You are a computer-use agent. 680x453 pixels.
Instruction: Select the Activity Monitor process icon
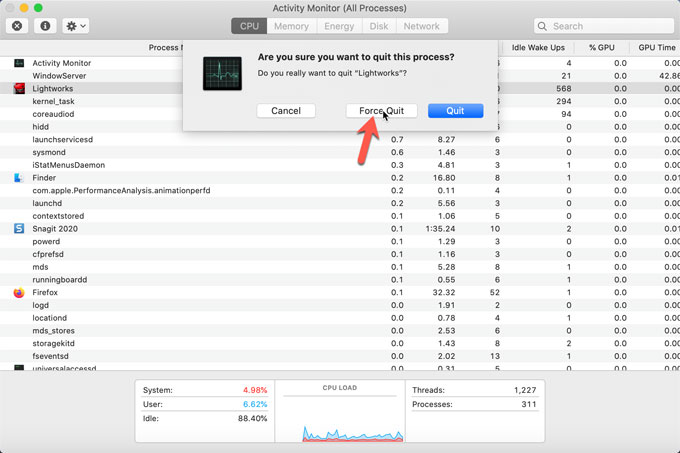tap(19, 63)
